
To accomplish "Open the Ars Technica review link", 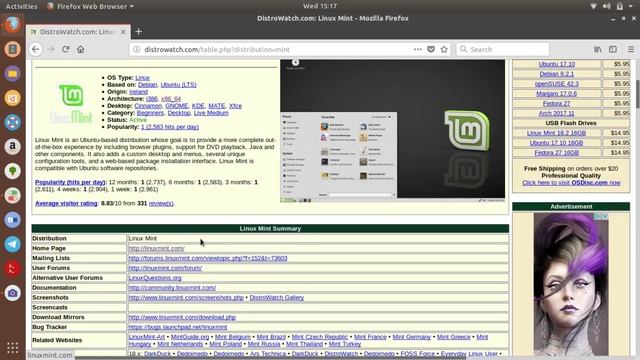I will pos(268,353).
